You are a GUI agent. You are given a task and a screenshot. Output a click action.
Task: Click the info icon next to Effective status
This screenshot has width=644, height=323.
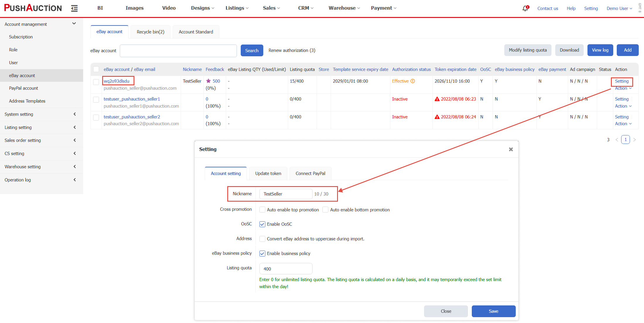coord(413,81)
